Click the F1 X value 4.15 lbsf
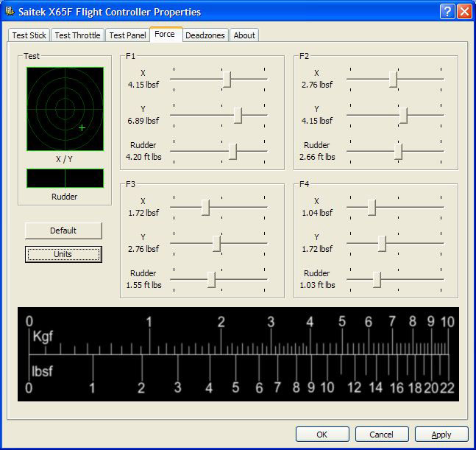Screen dimensions: 476x450 pos(143,85)
